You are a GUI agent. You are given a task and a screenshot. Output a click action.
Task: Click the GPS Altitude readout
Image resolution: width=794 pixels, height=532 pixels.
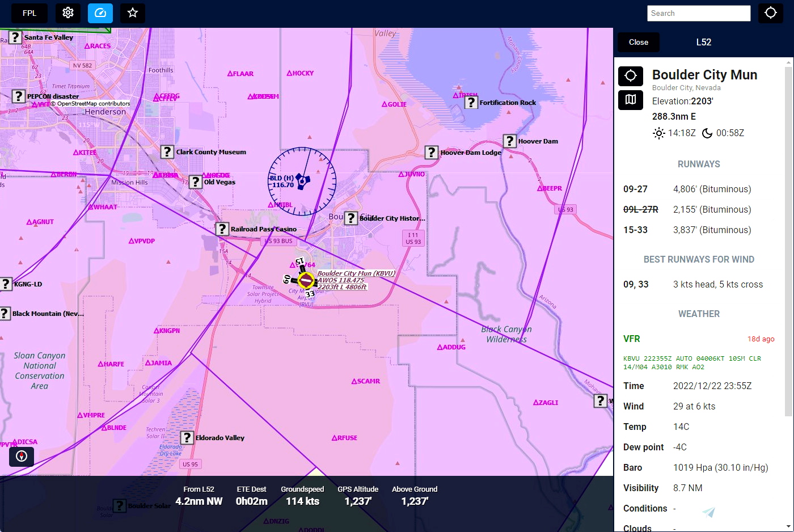tap(358, 496)
